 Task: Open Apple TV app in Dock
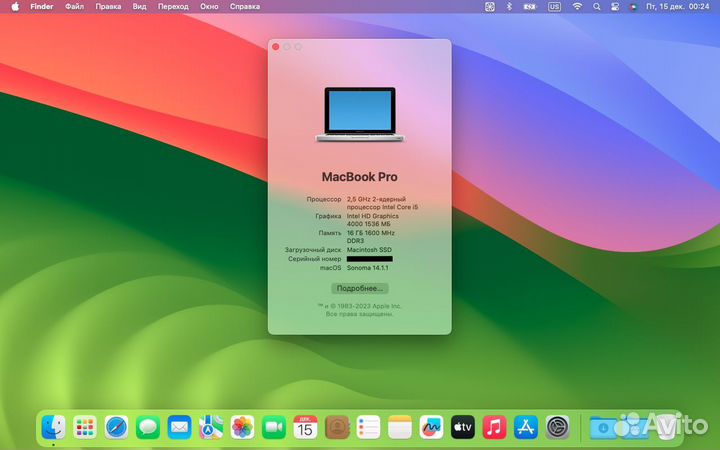tap(463, 428)
